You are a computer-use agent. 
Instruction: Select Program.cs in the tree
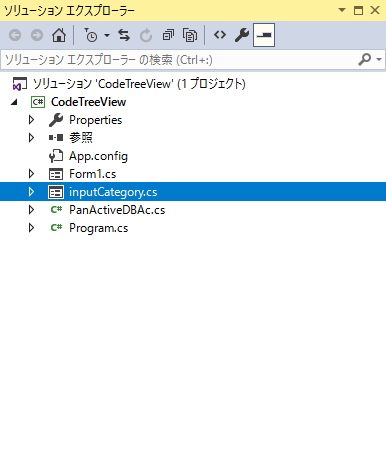click(98, 228)
